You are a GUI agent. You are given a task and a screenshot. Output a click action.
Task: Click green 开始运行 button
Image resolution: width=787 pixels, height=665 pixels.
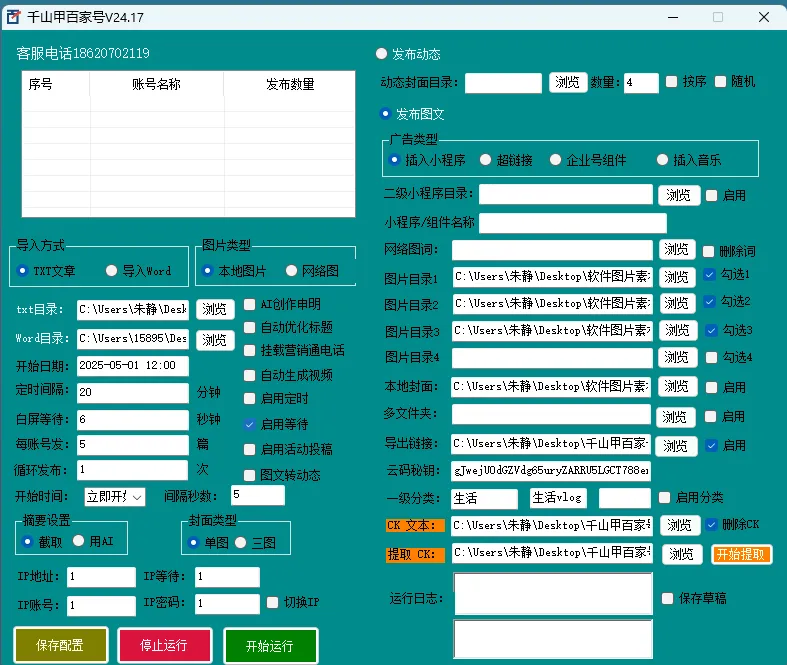point(270,645)
